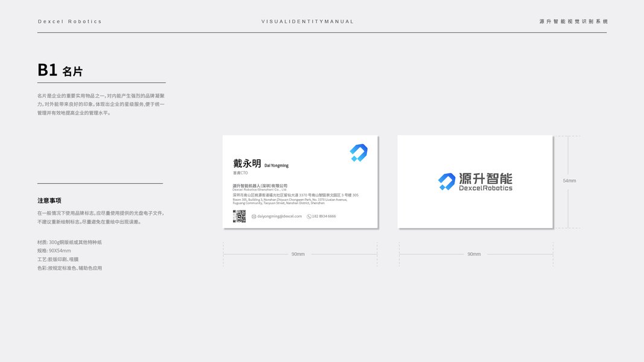Click the '材质: 300g铜版纸或其他特种纸' line
This screenshot has height=362, width=644.
[69, 242]
